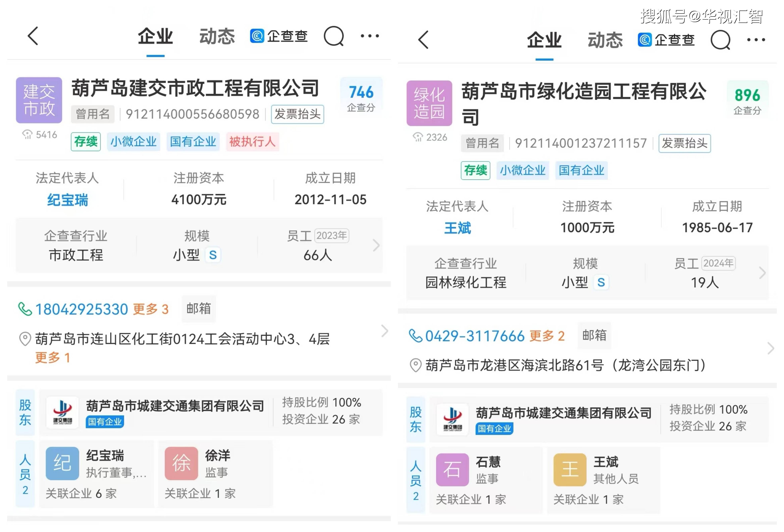784x532 pixels.
Task: Tap 市政工程 industry value
Action: 76,255
